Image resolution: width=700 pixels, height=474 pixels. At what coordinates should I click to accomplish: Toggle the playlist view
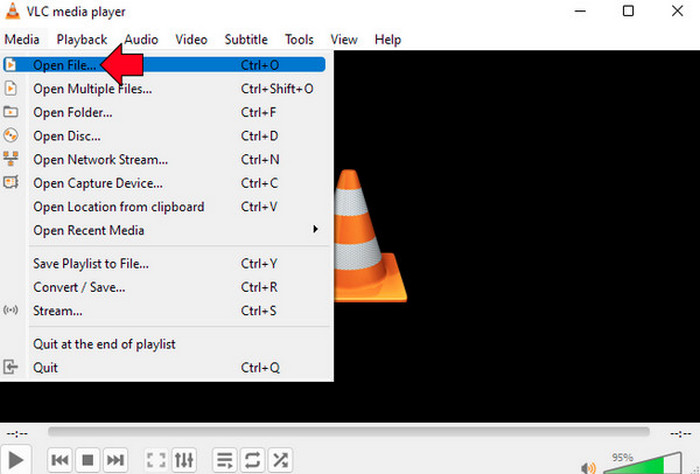point(225,460)
